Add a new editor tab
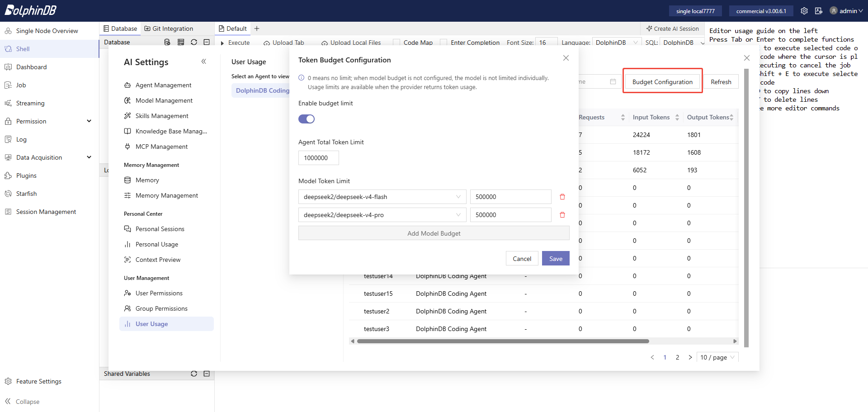This screenshot has width=868, height=412. click(x=257, y=28)
